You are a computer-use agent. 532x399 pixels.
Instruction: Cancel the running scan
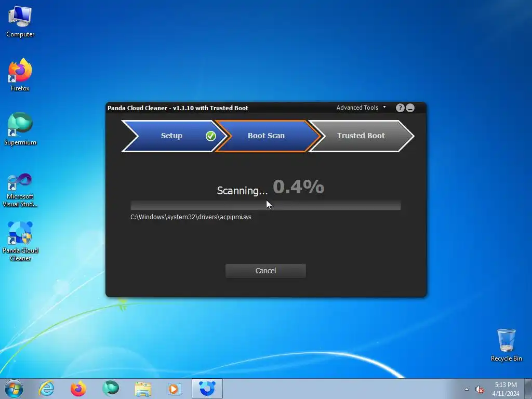tap(265, 271)
